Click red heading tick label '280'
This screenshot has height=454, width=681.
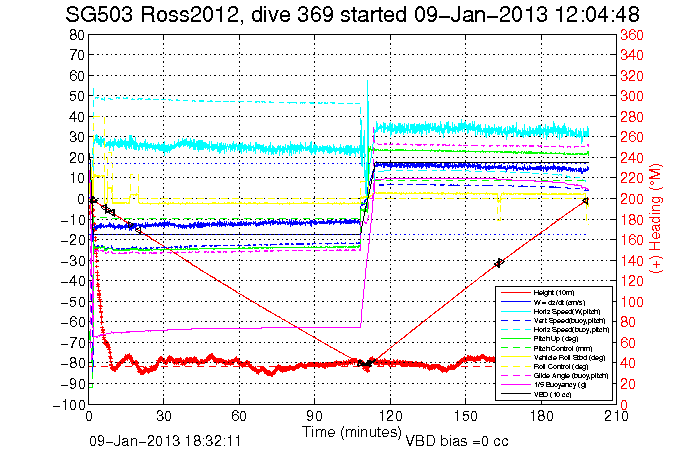point(631,117)
